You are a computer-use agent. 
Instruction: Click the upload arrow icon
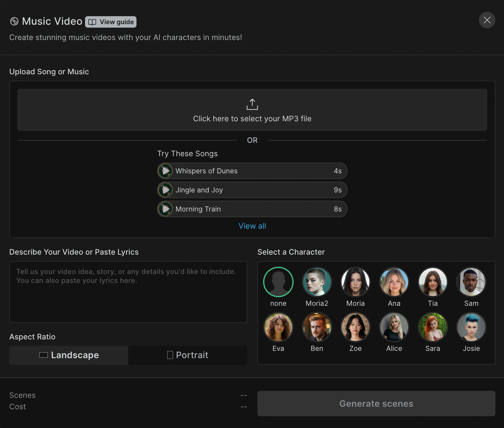click(252, 104)
